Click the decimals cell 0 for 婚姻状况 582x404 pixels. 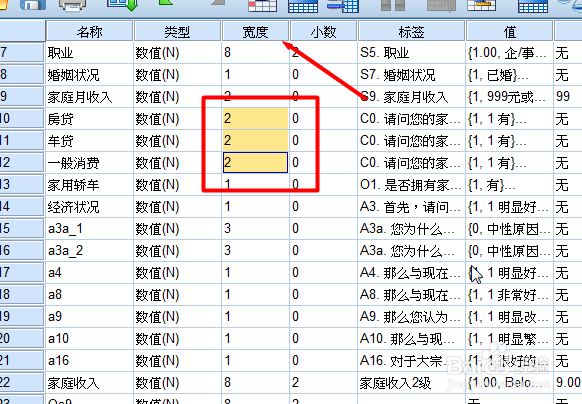pos(323,75)
